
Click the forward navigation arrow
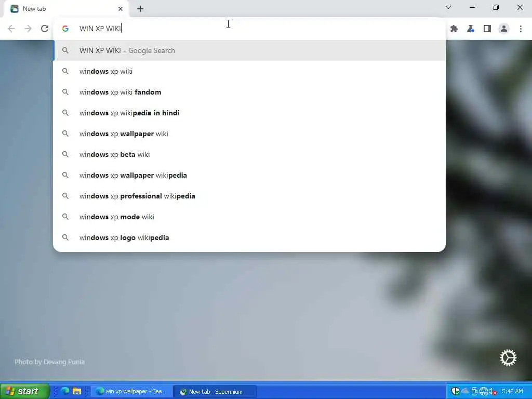28,29
